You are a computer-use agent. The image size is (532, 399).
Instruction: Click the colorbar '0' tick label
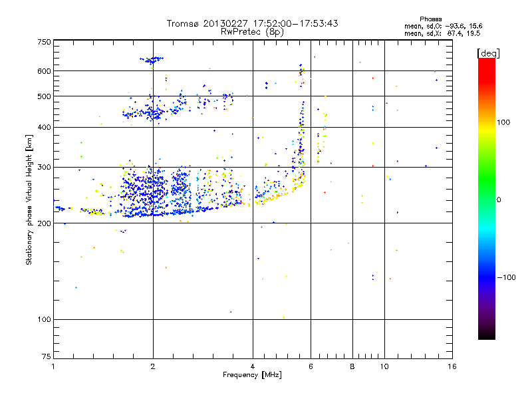pyautogui.click(x=499, y=199)
